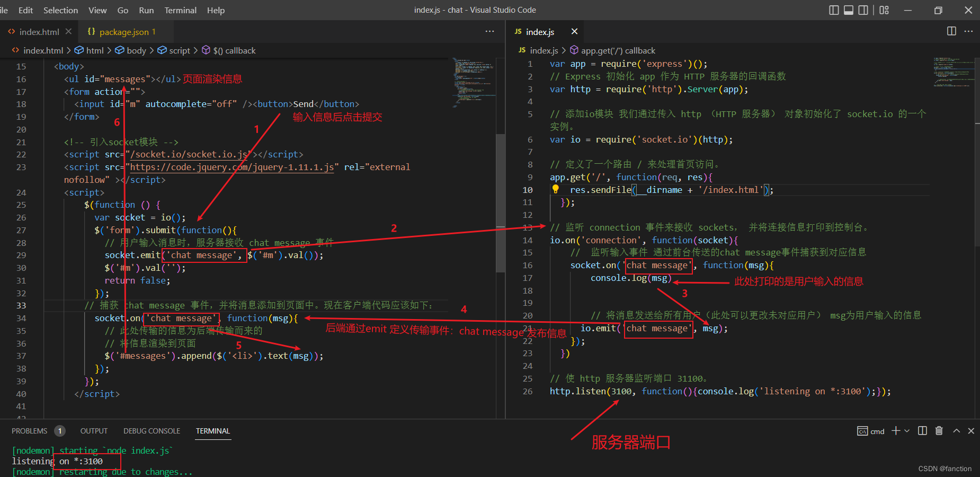
Task: Click 'var socket = io();' on line 26
Action: point(140,217)
